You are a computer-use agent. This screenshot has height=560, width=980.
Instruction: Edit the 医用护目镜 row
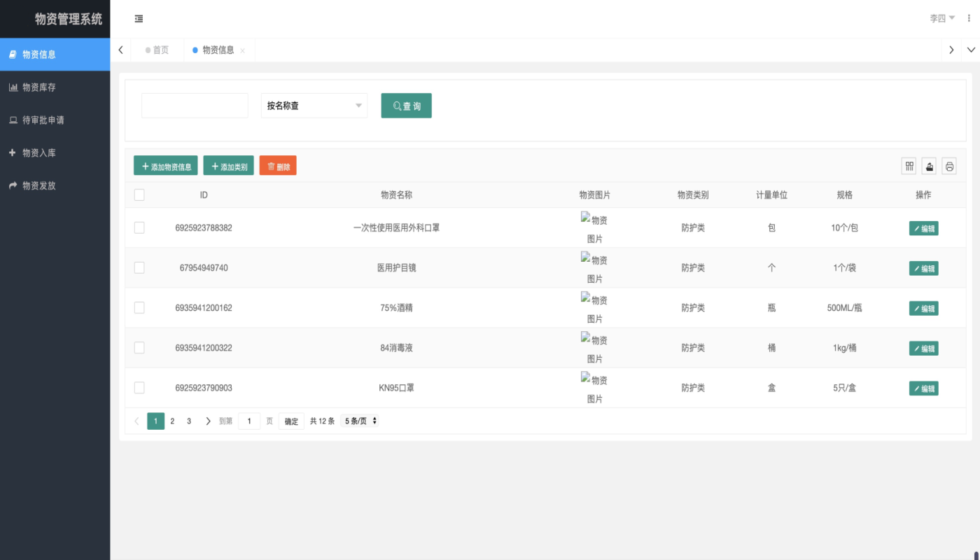(924, 268)
